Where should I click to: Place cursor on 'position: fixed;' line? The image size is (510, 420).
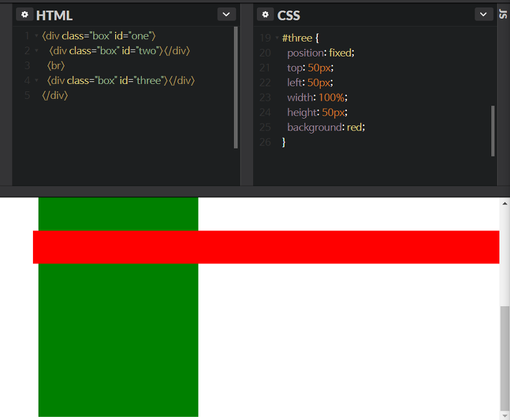coord(321,53)
